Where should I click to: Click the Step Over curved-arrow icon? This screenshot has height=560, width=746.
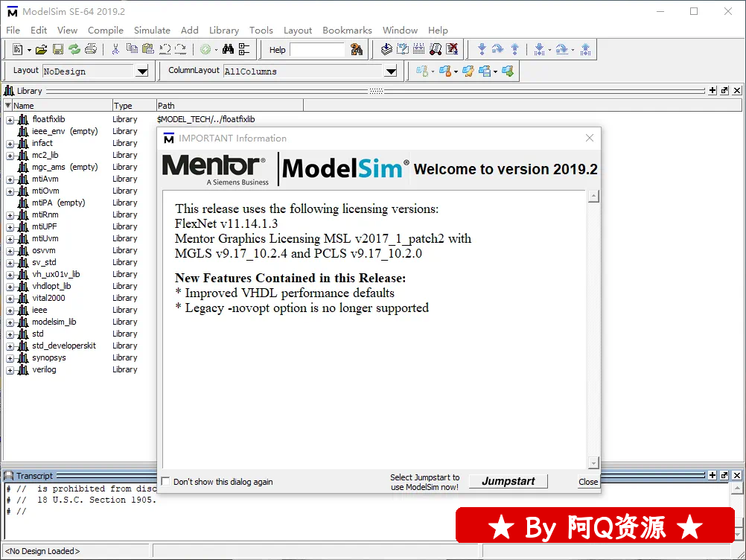(x=497, y=49)
